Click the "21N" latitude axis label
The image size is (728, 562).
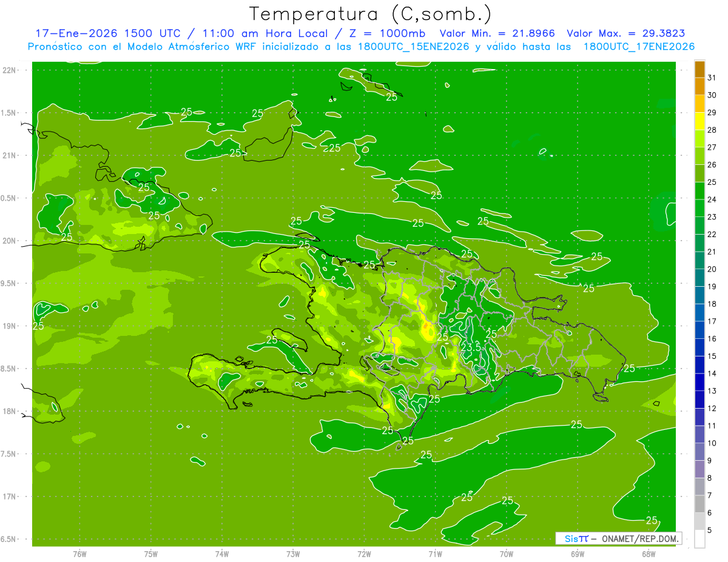point(10,155)
